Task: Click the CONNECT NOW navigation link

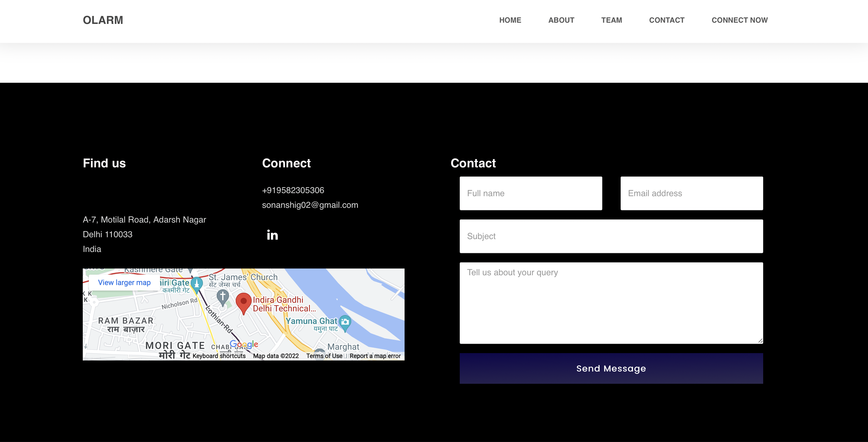Action: click(x=739, y=20)
